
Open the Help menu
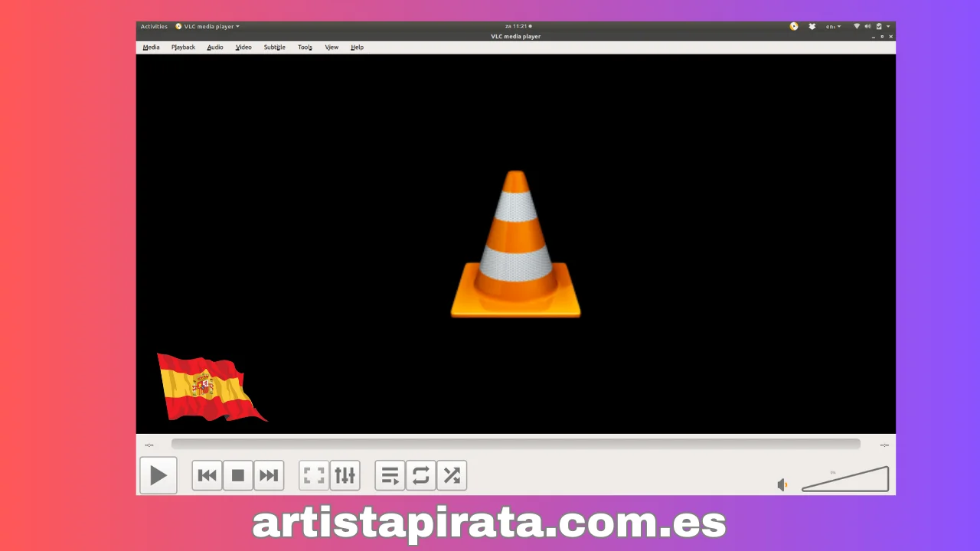(x=357, y=47)
